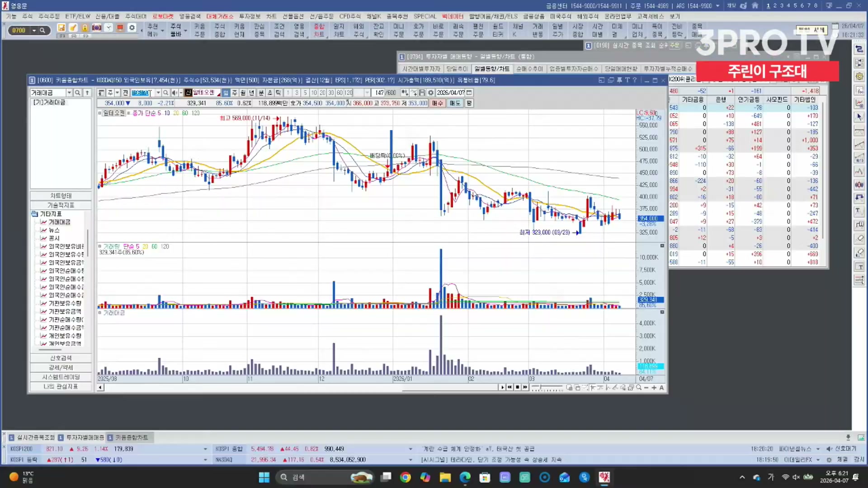Open the 거래대금 indicator dropdown
868x488 pixels.
point(69,93)
